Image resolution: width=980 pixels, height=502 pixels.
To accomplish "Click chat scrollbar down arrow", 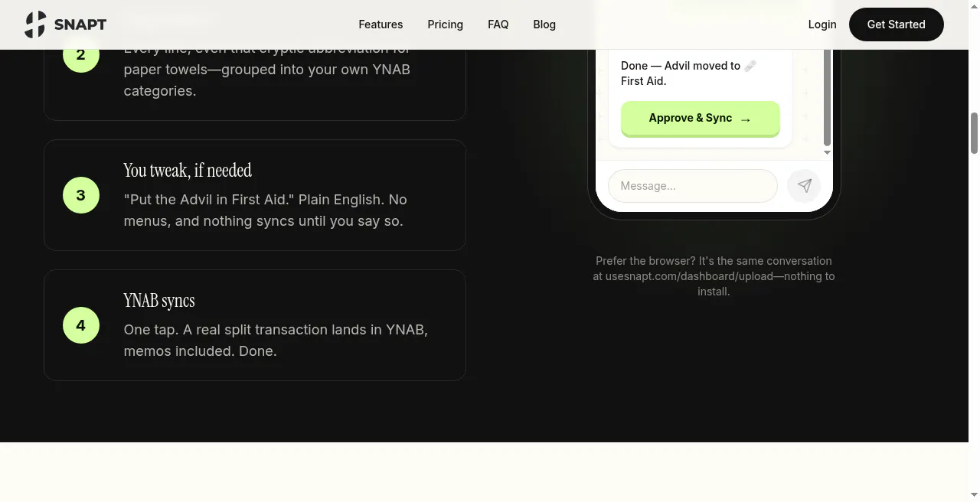I will coord(827,152).
